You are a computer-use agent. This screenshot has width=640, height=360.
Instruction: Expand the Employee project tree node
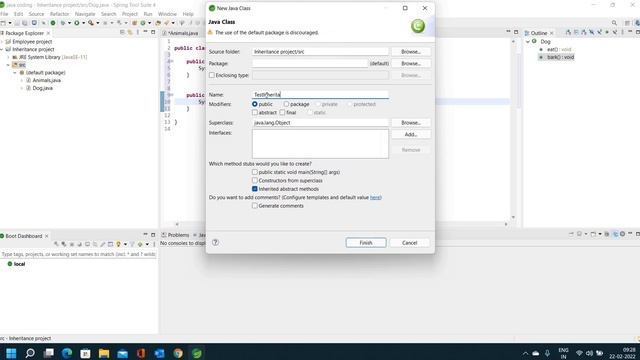[2, 42]
